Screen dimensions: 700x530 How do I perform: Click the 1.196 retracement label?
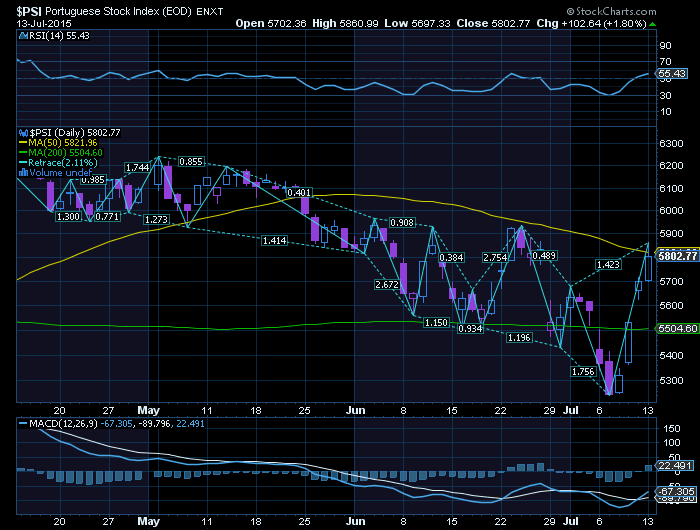click(x=519, y=338)
